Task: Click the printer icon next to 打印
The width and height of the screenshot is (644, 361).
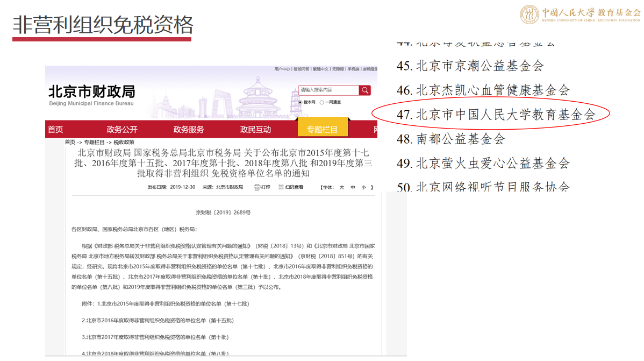Action: (257, 187)
